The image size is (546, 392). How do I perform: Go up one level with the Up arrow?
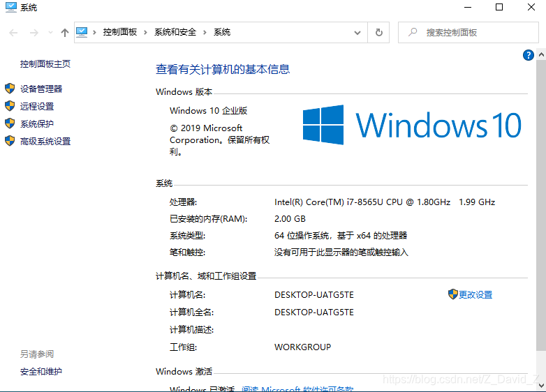(65, 33)
